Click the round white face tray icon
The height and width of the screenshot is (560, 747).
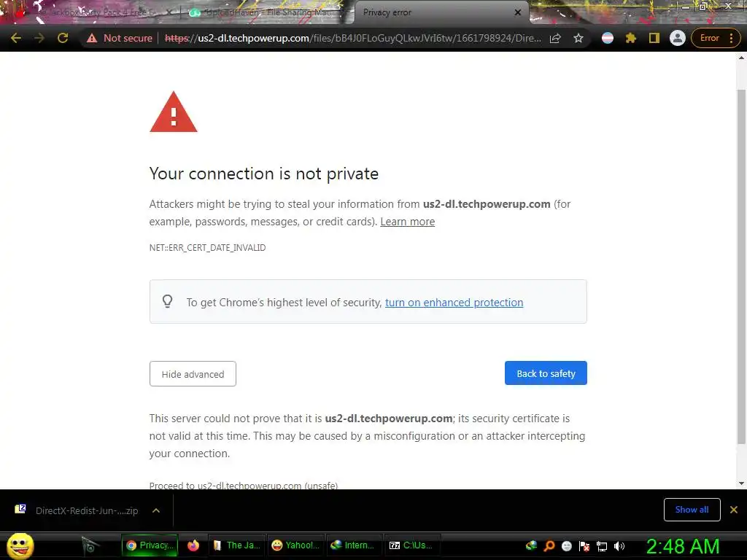pyautogui.click(x=566, y=545)
